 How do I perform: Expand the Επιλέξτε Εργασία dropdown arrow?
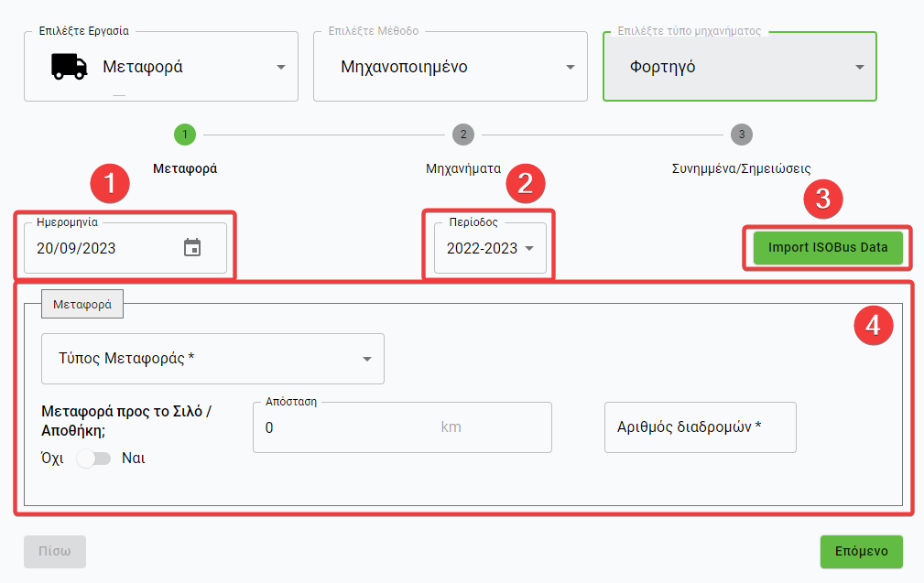[280, 67]
